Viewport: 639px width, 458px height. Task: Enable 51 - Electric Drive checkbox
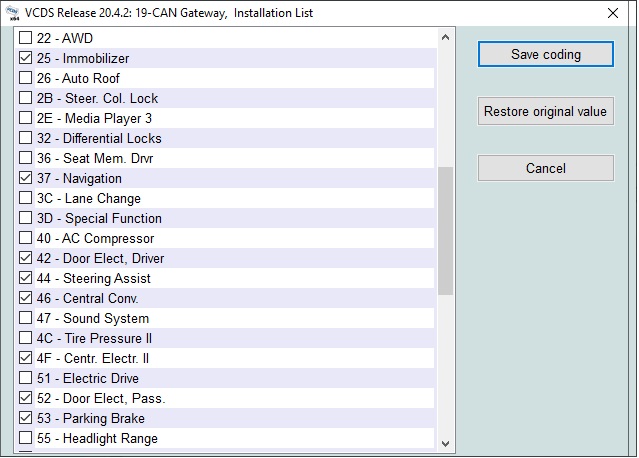pyautogui.click(x=25, y=378)
